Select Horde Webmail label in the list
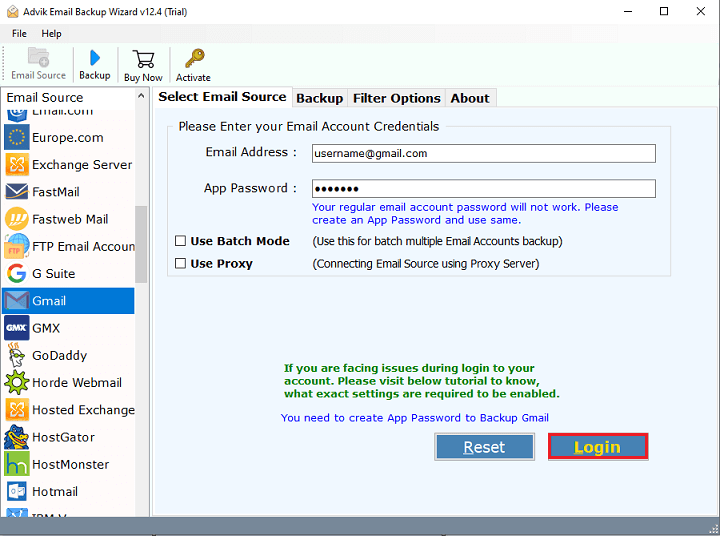Screen dimensions: 720x536 click(x=77, y=383)
